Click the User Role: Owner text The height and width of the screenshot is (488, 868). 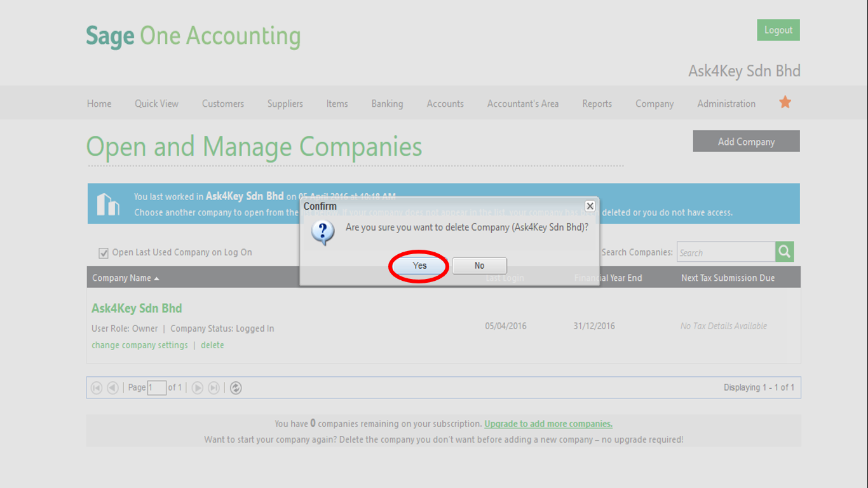(125, 329)
